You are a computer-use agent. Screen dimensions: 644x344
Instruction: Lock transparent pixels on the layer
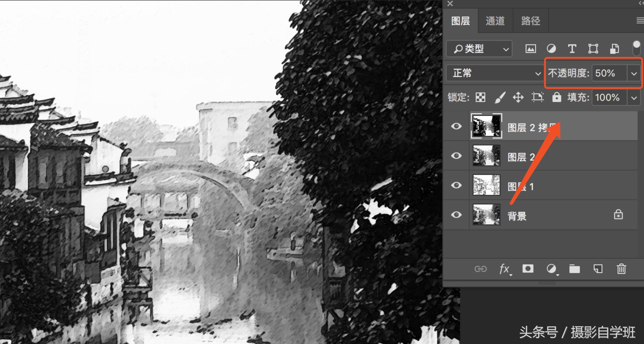point(480,97)
